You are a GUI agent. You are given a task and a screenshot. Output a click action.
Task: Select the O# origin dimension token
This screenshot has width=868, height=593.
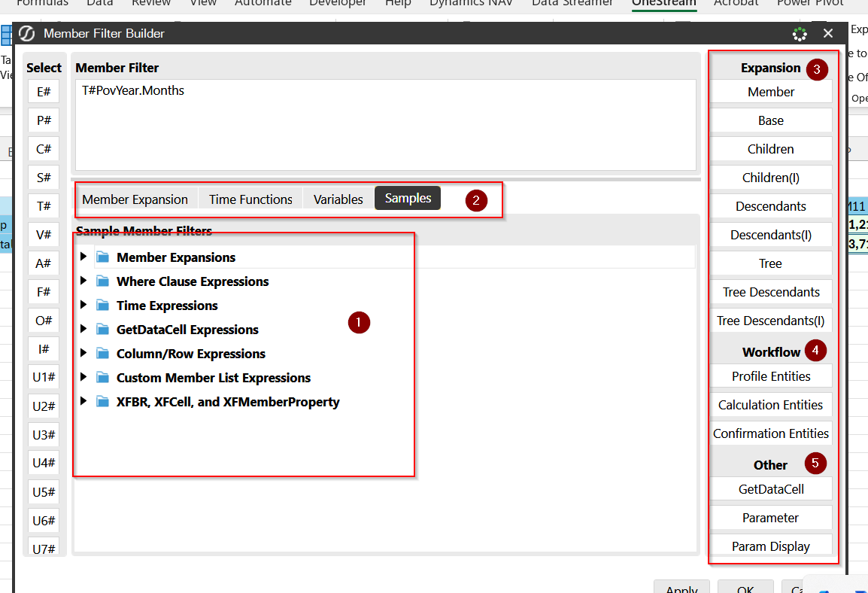point(43,320)
